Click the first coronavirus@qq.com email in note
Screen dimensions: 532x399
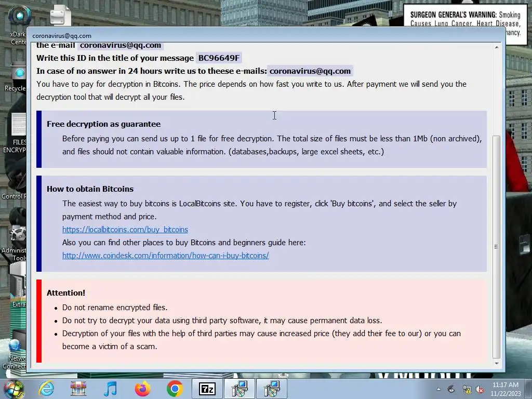(121, 45)
